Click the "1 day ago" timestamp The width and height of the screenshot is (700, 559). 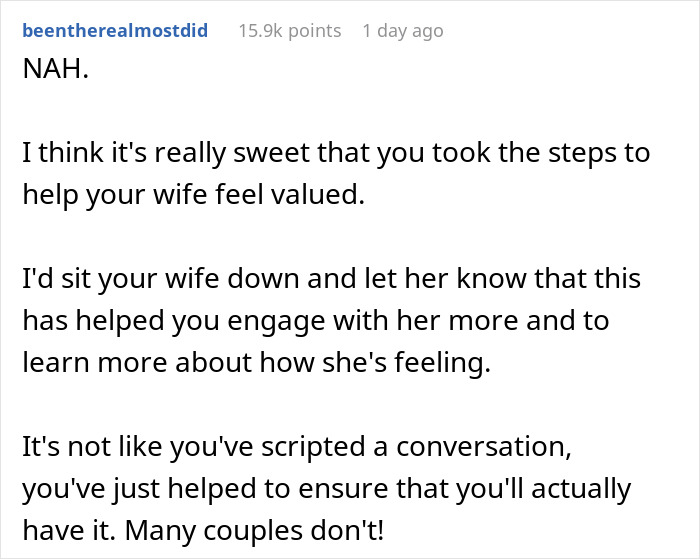click(x=403, y=31)
